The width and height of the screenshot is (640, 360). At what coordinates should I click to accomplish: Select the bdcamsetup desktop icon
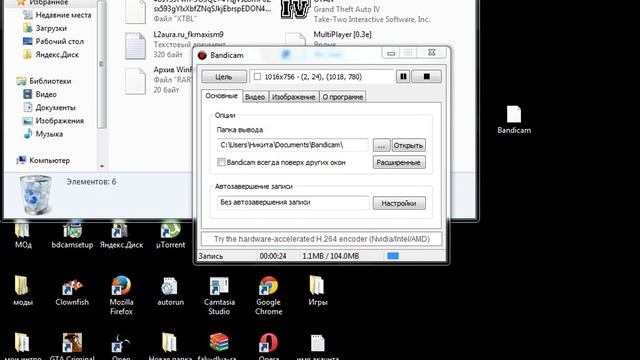click(72, 236)
